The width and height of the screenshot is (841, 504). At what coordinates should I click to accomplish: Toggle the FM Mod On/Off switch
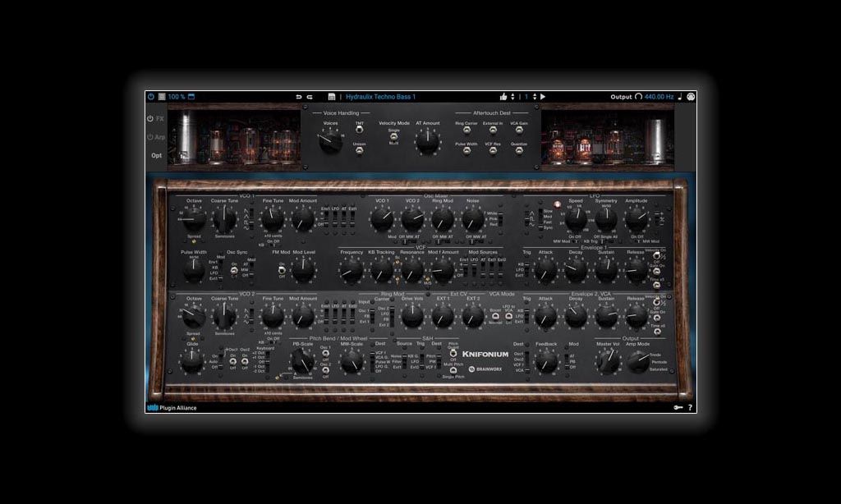[x=281, y=270]
